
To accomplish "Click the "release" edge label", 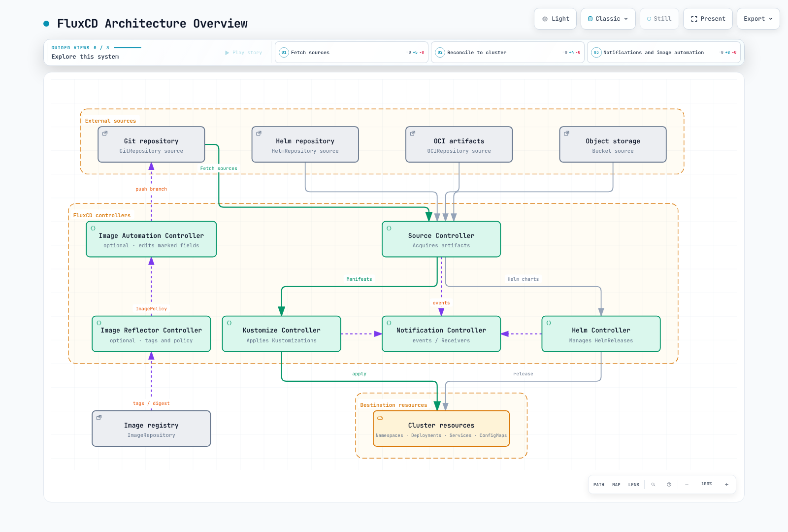I will [523, 374].
